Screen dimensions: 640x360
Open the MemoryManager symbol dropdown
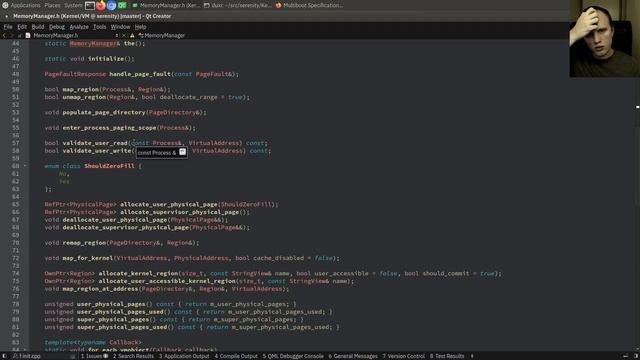click(x=162, y=36)
